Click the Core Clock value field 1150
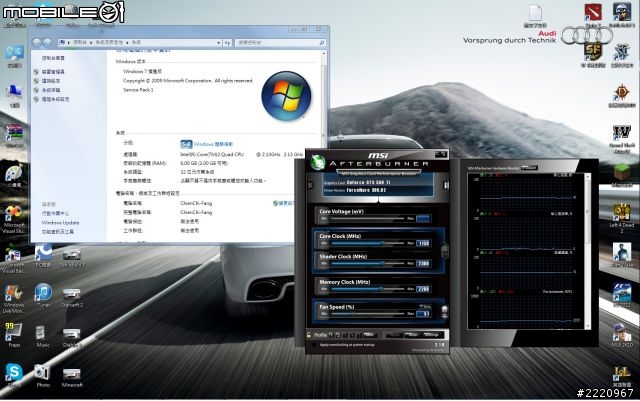The height and width of the screenshot is (401, 640). (423, 243)
